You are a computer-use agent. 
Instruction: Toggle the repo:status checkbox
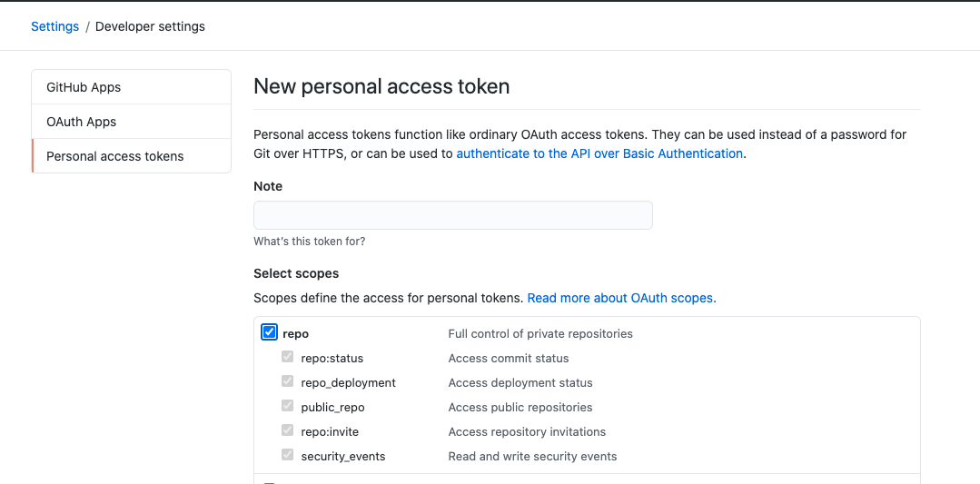click(x=288, y=357)
